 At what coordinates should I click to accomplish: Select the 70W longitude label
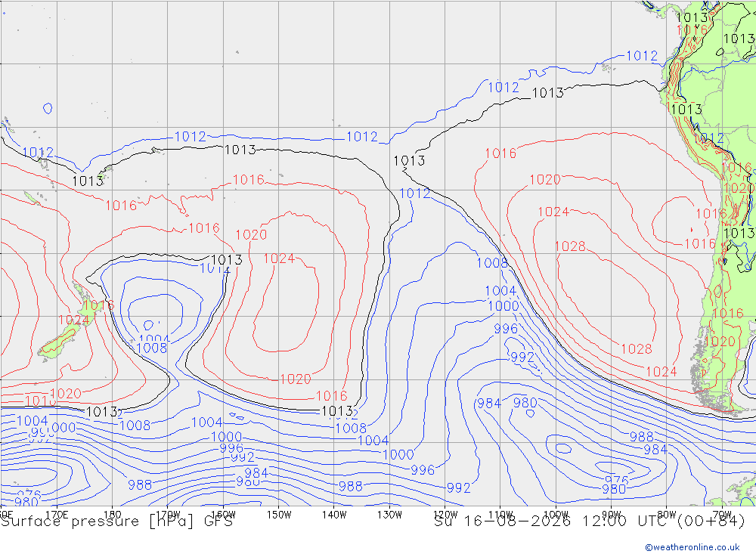pos(722,514)
